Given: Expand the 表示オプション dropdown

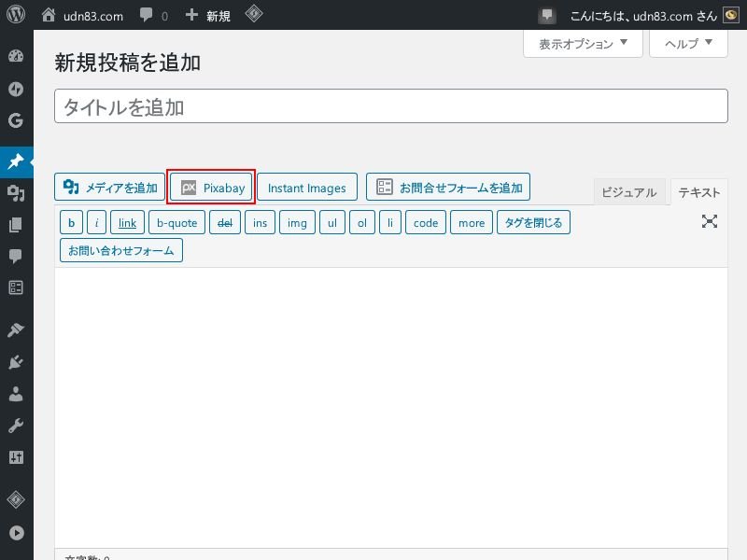Looking at the screenshot, I should pos(583,44).
